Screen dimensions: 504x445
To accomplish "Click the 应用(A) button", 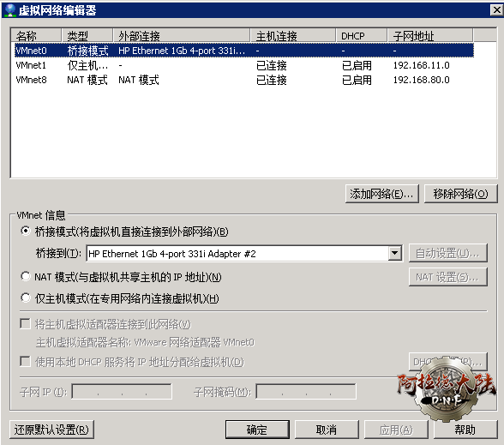I will click(396, 430).
